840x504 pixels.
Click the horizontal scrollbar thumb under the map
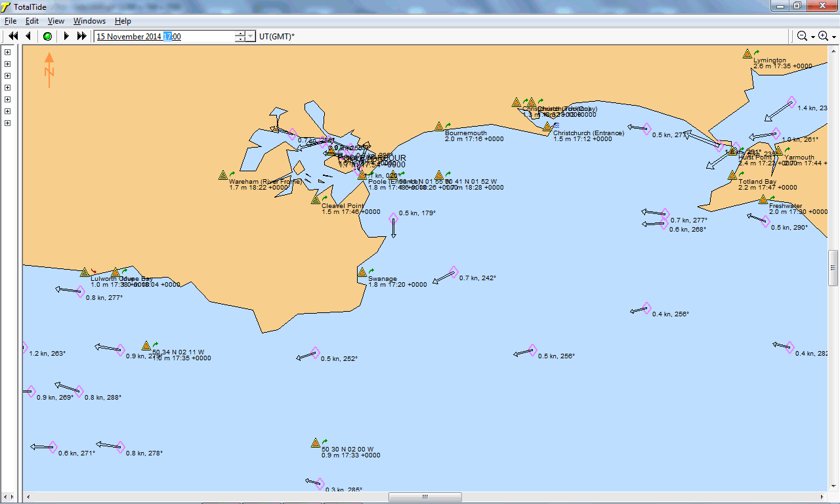point(425,497)
